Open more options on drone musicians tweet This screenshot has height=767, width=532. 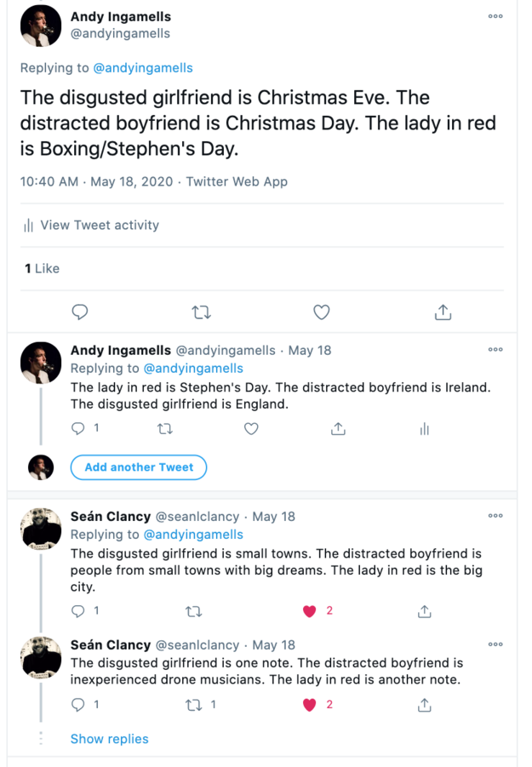pos(495,644)
